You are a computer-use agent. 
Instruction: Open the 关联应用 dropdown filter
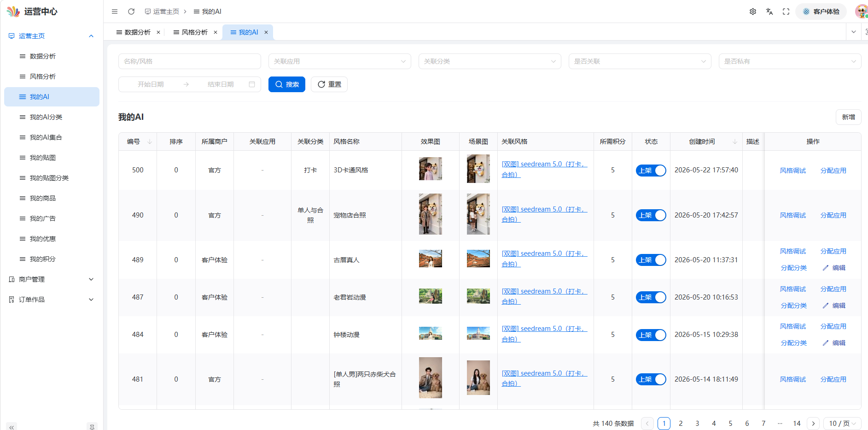(340, 61)
